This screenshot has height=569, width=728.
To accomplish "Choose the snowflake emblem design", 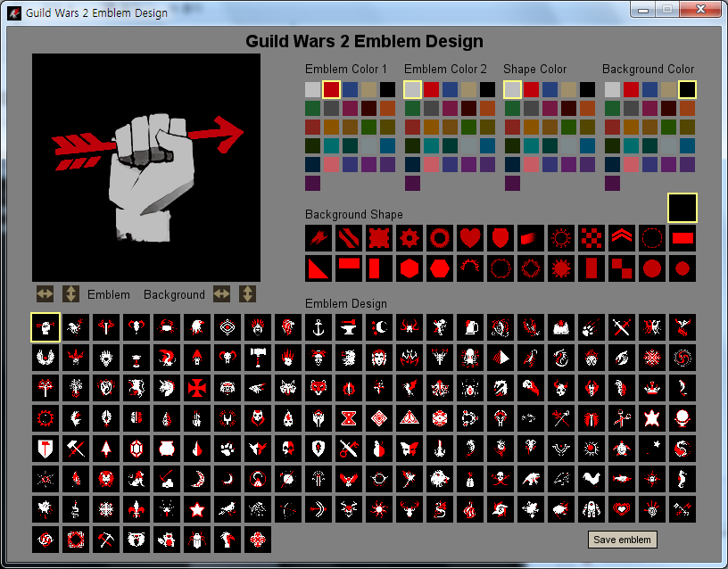I will tap(106, 509).
